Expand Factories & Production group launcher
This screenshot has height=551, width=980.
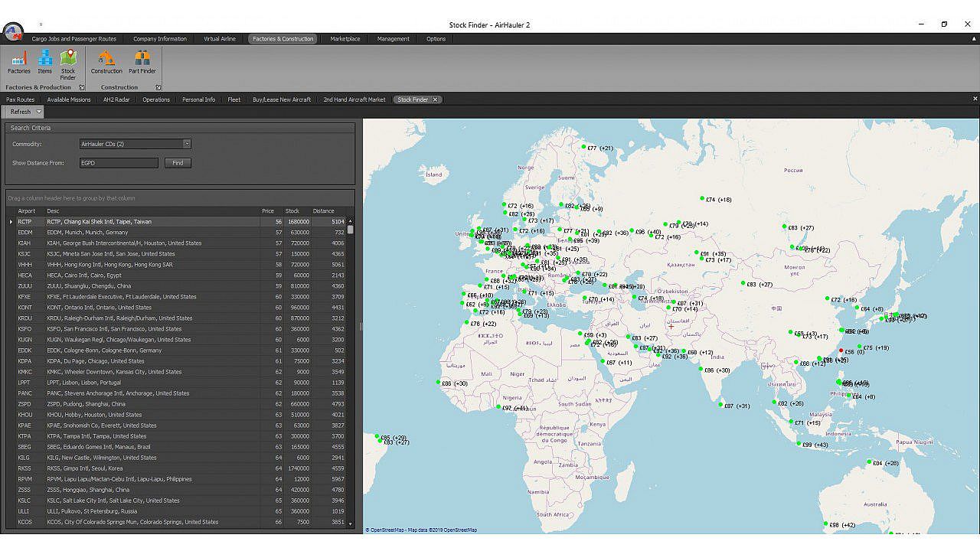coord(81,87)
